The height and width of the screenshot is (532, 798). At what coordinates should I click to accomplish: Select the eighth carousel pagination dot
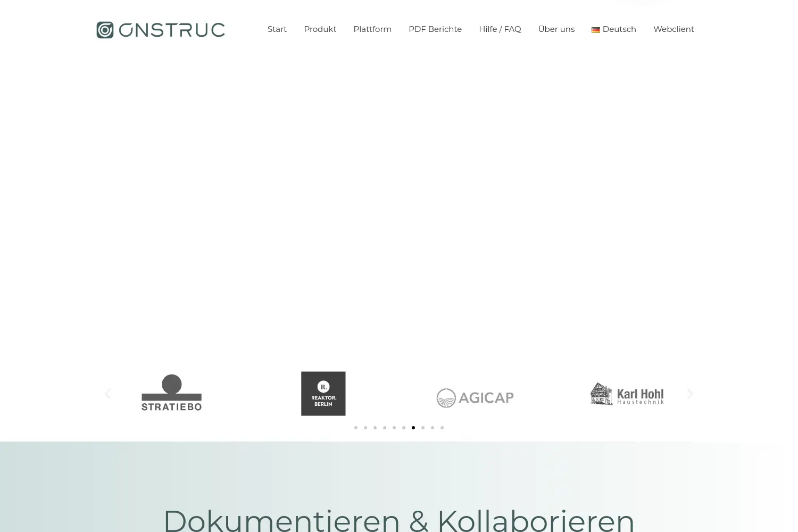click(x=423, y=428)
